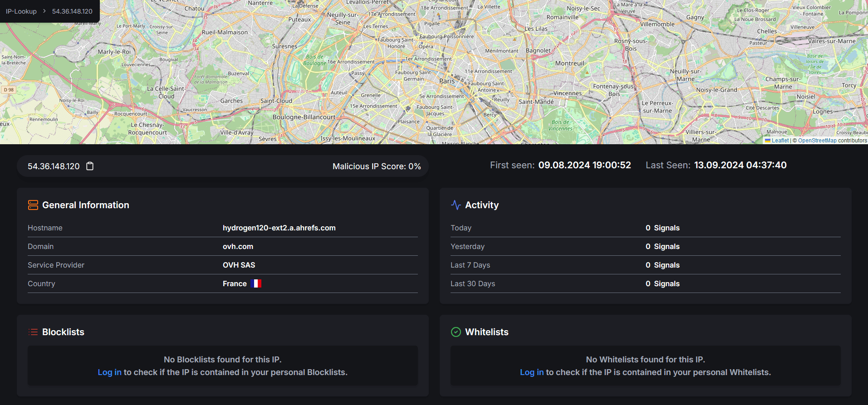Click the Activity pulse icon
This screenshot has height=405, width=868.
tap(456, 205)
